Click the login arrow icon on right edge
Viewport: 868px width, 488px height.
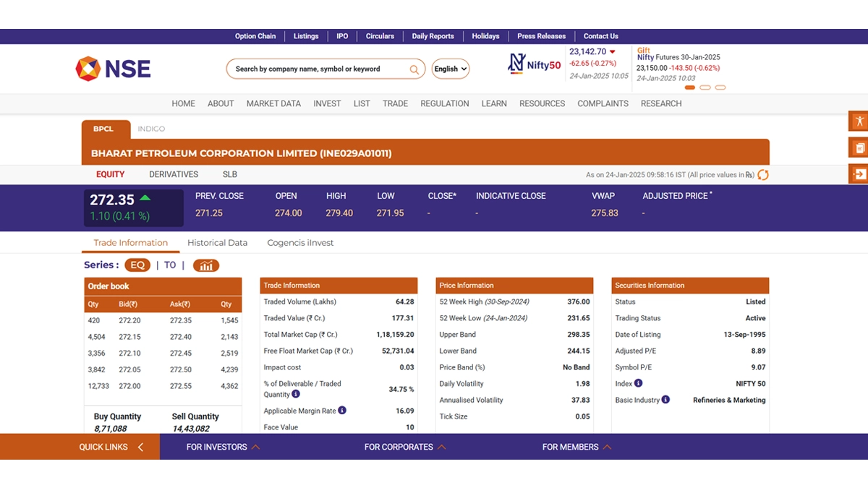[859, 174]
